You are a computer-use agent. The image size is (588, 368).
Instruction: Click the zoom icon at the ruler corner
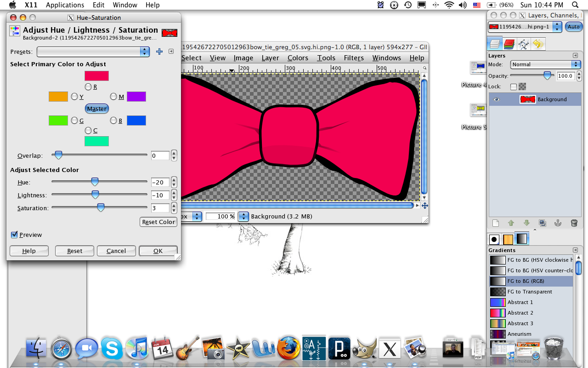coord(424,68)
